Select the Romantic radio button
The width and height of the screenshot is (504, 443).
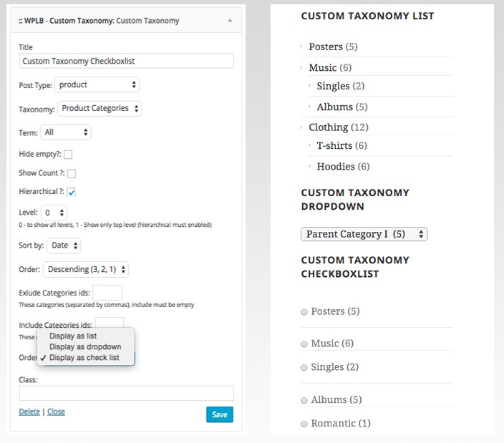(304, 424)
